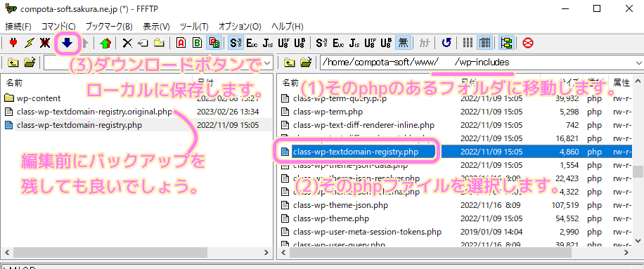Open the ヘルプ(H) menu

[287, 26]
